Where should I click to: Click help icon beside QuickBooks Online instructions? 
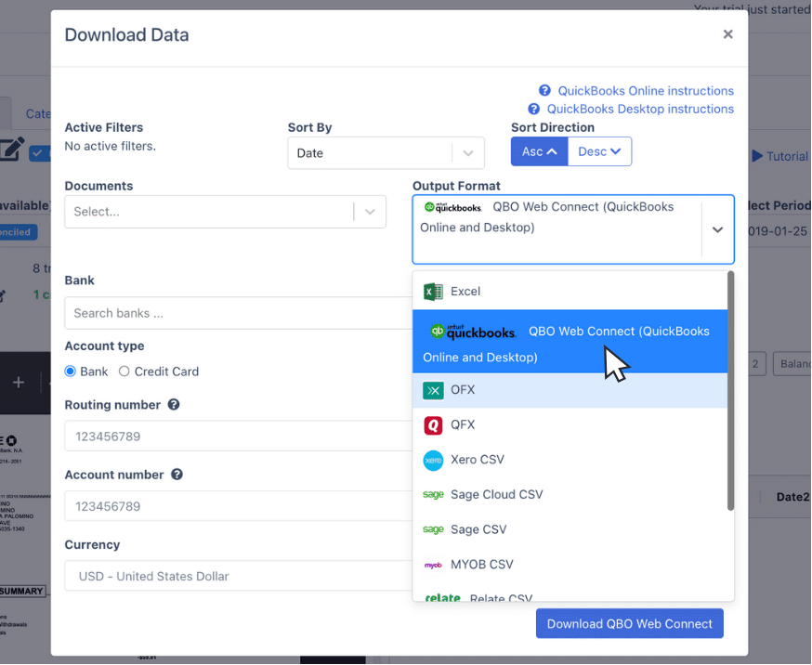(544, 91)
